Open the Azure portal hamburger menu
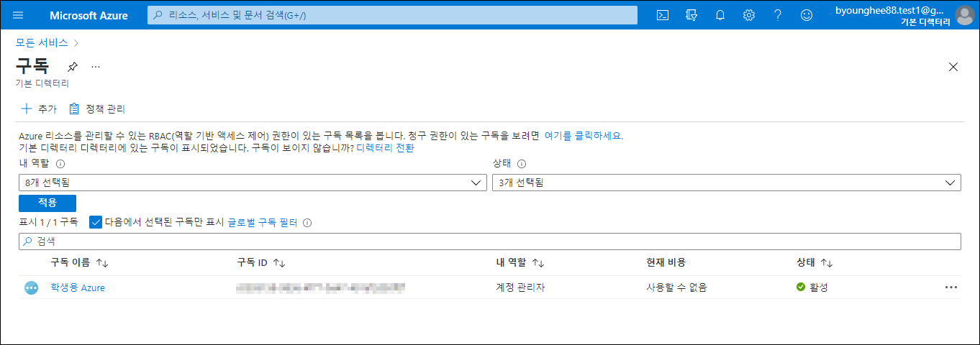This screenshot has height=345, width=980. click(x=18, y=15)
